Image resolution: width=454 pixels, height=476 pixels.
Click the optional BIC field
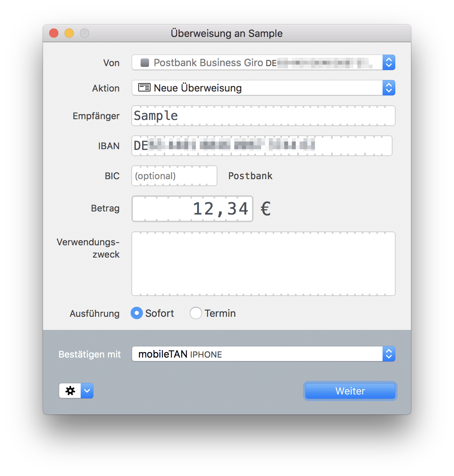[x=174, y=176]
